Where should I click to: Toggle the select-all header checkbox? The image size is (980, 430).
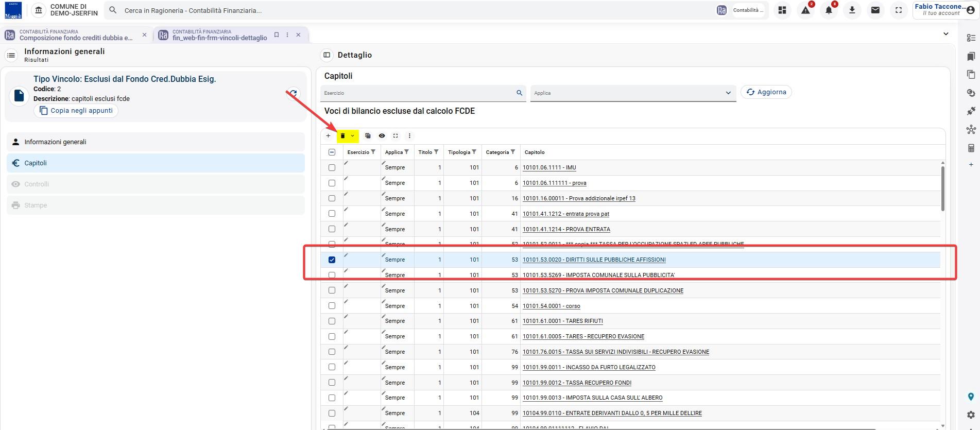(332, 152)
